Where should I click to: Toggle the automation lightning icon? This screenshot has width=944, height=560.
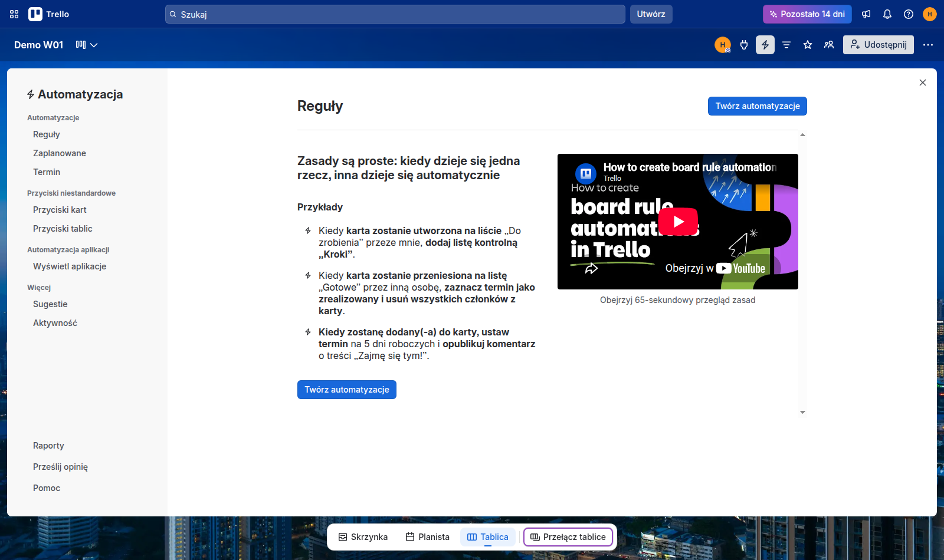point(765,45)
